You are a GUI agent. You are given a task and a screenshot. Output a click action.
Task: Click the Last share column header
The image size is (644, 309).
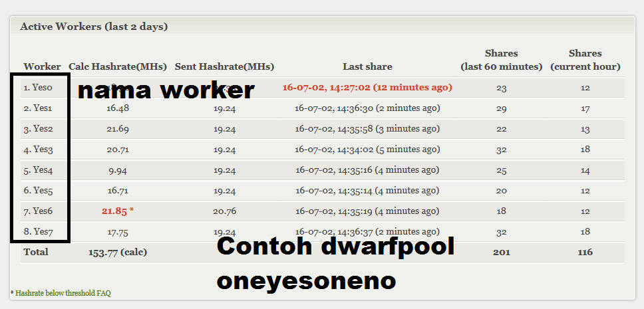[x=367, y=66]
